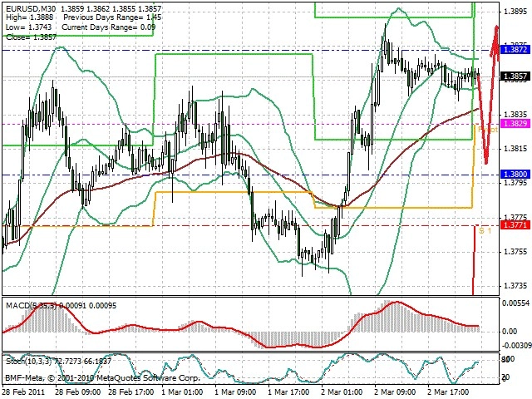Click the orange S 1 support label
The image size is (532, 399).
tap(485, 231)
